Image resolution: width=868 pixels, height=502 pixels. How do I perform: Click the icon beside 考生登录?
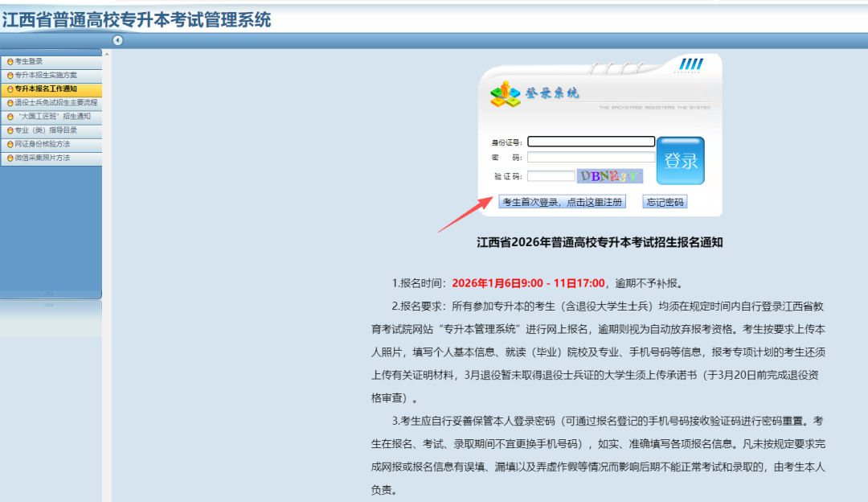(10, 62)
